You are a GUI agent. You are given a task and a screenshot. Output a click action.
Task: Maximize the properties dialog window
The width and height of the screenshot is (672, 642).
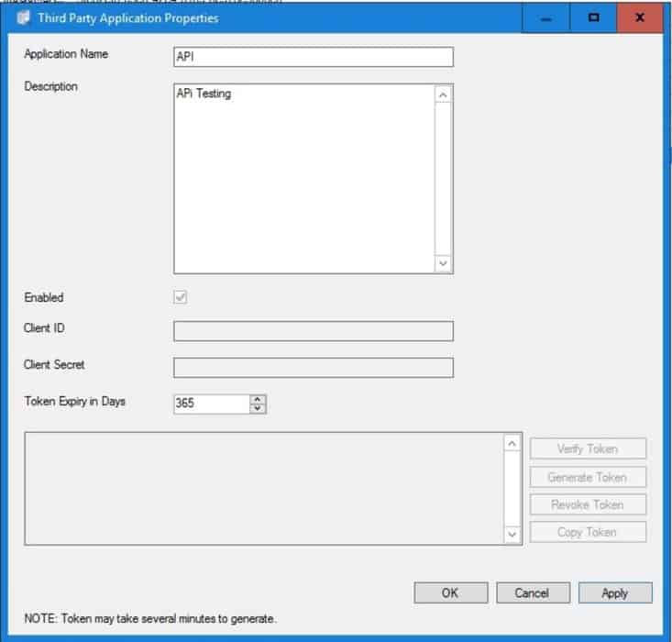point(594,17)
